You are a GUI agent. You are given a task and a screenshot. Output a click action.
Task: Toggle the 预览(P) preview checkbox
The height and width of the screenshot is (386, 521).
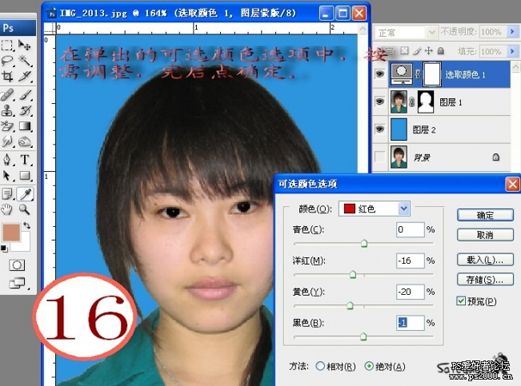tap(461, 301)
